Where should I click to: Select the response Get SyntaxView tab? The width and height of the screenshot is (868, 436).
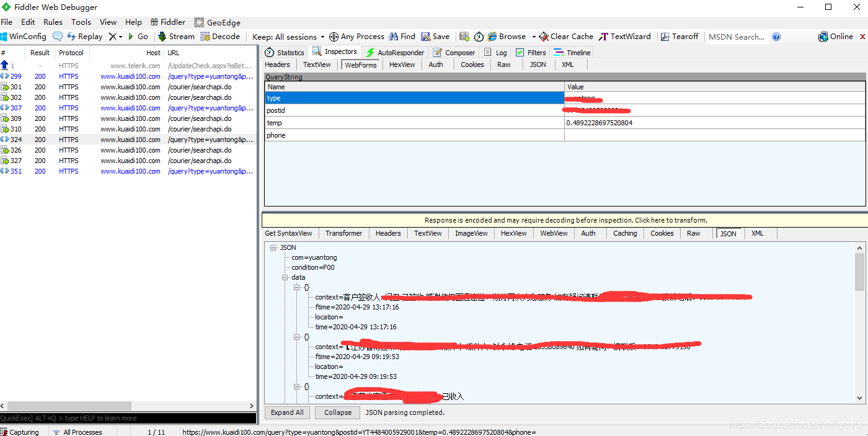click(288, 233)
